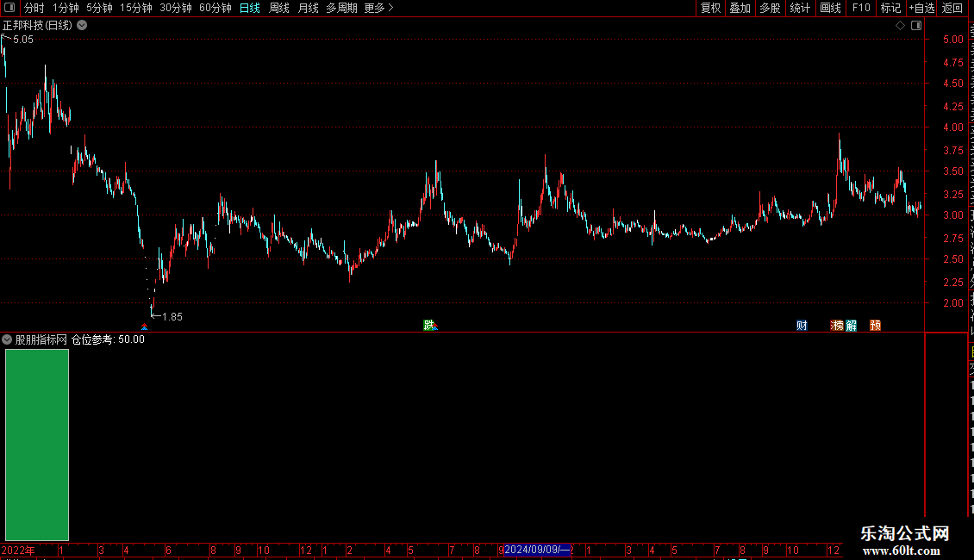Image resolution: width=974 pixels, height=560 pixels.
Task: Click the 1.85 low price label
Action: pos(172,317)
